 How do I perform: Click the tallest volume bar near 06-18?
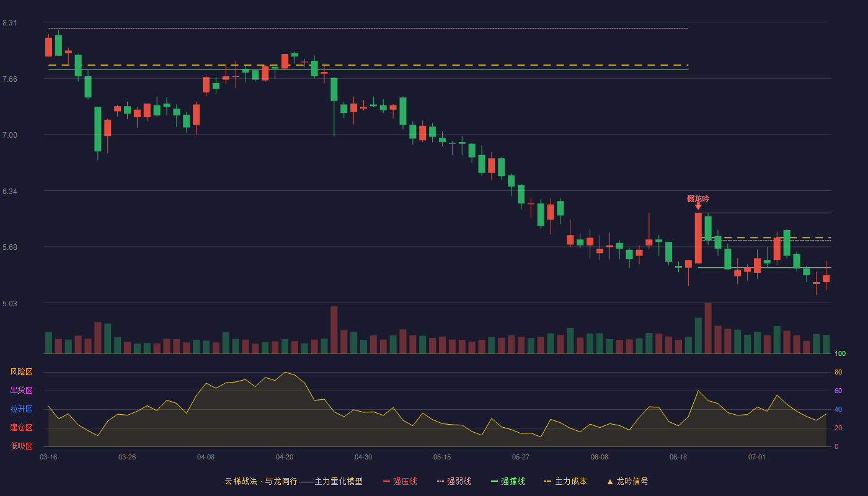point(708,328)
